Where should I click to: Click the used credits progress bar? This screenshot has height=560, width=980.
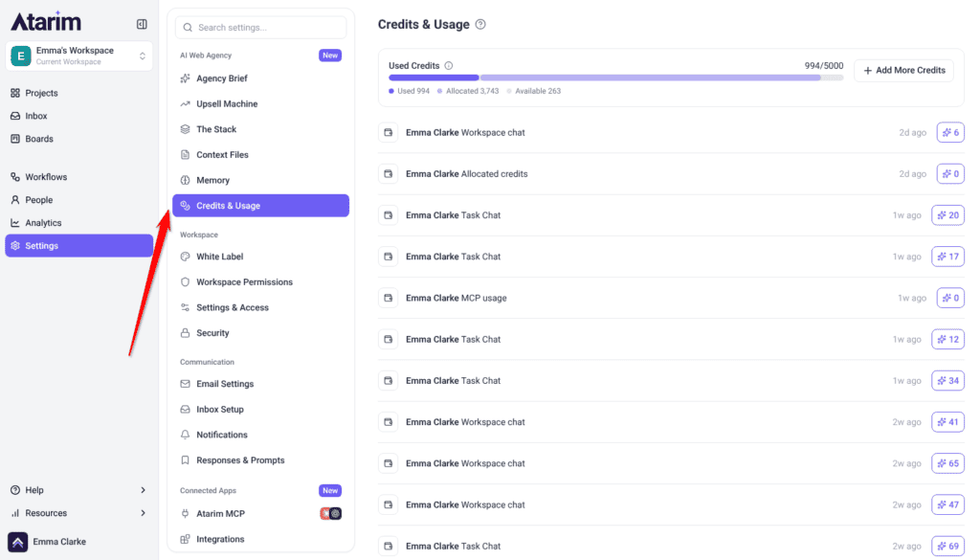pos(615,78)
